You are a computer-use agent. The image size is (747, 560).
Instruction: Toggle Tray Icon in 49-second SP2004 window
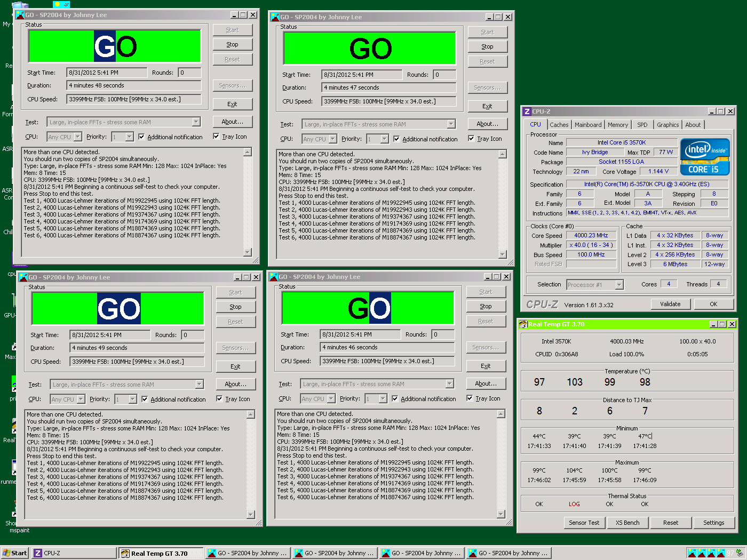pyautogui.click(x=234, y=399)
